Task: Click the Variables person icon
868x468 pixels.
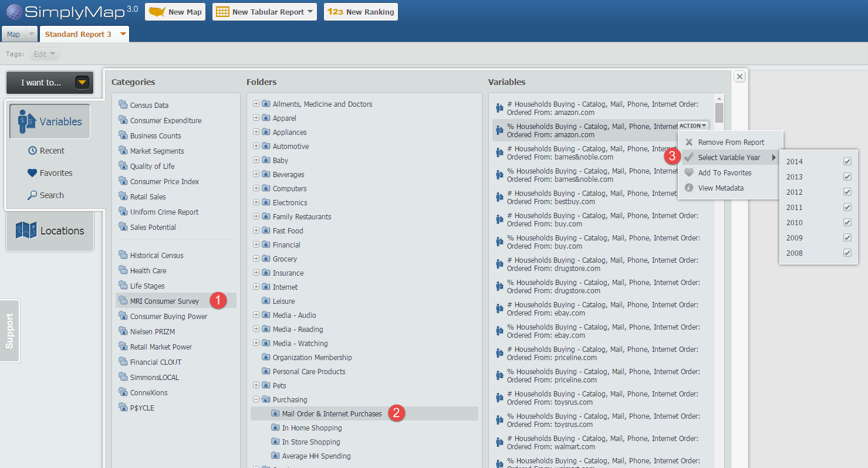Action: pos(26,121)
